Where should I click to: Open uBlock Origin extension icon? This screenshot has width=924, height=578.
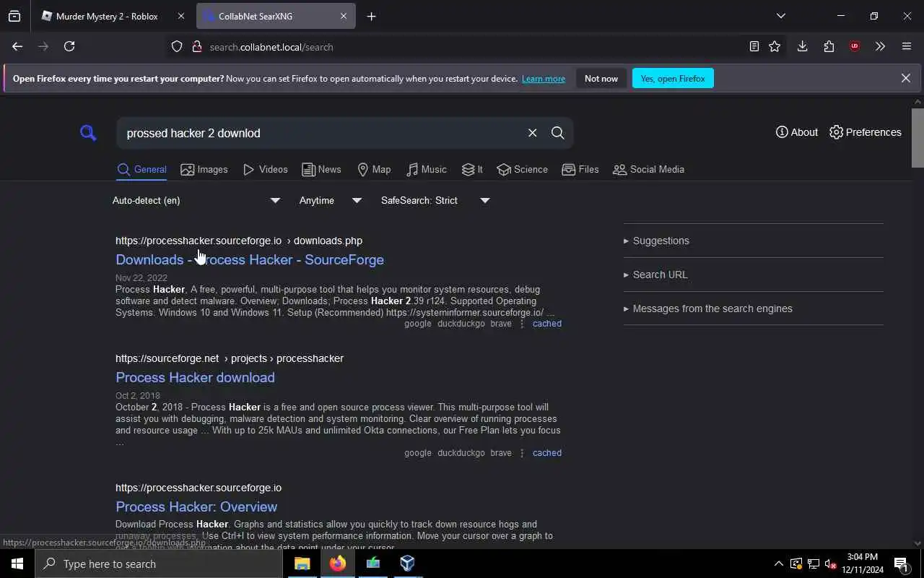point(855,46)
